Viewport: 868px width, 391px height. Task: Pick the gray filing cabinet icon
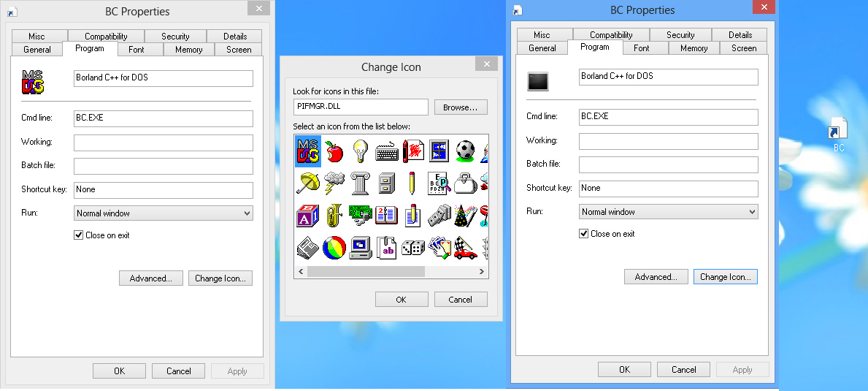click(387, 183)
